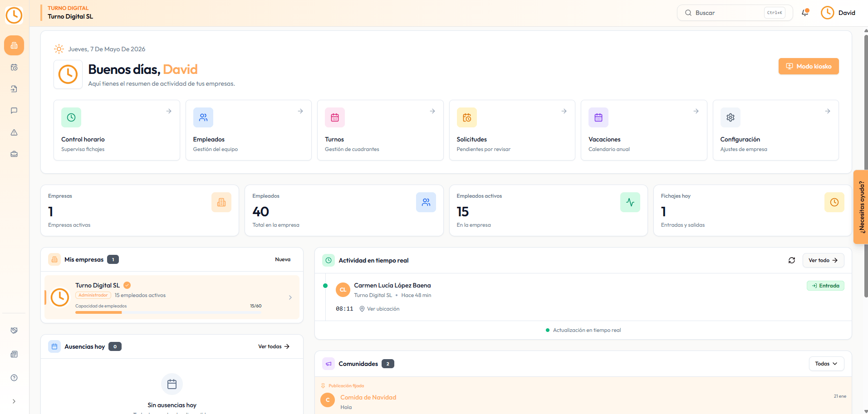868x414 pixels.
Task: Open the calendar-clock icon in the left sidebar
Action: (x=14, y=67)
